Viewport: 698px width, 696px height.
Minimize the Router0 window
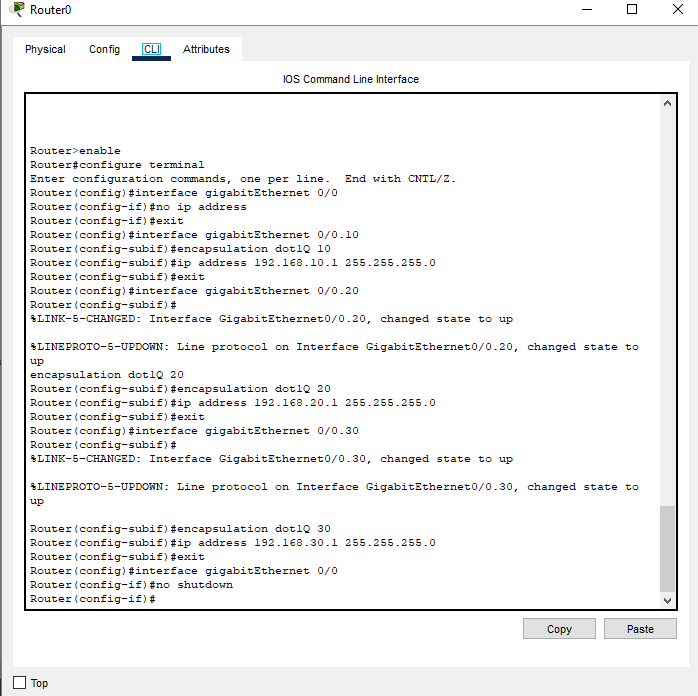coord(587,9)
